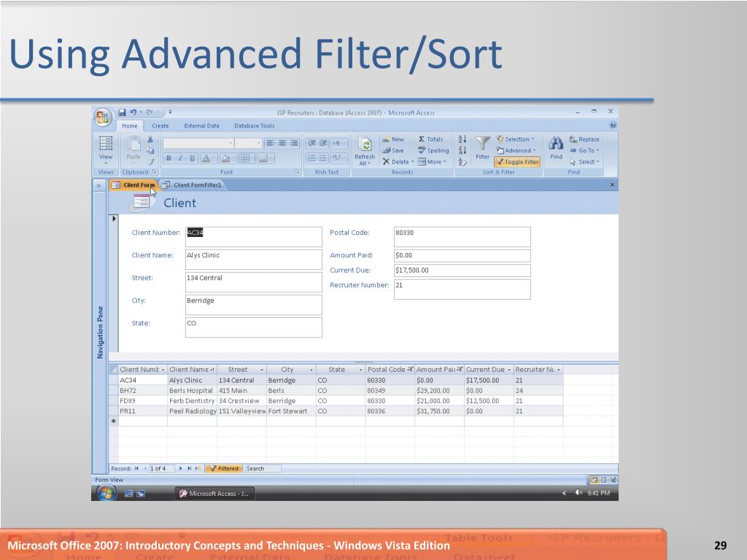Click the Windows Start orb
Screen dimensions: 747x560
pos(107,494)
